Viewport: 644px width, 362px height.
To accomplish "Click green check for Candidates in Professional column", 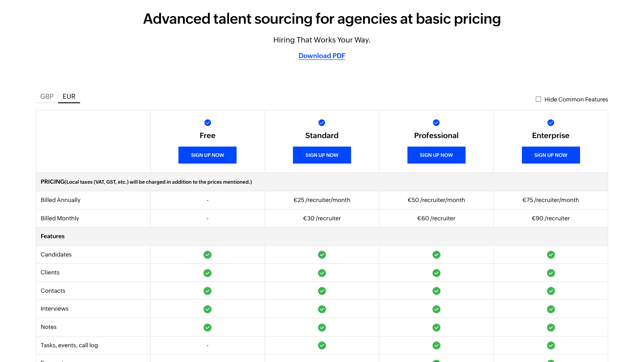I will [436, 255].
